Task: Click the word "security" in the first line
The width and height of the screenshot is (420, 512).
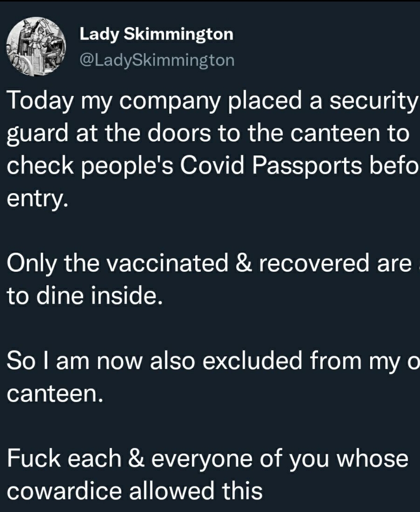Action: 373,101
